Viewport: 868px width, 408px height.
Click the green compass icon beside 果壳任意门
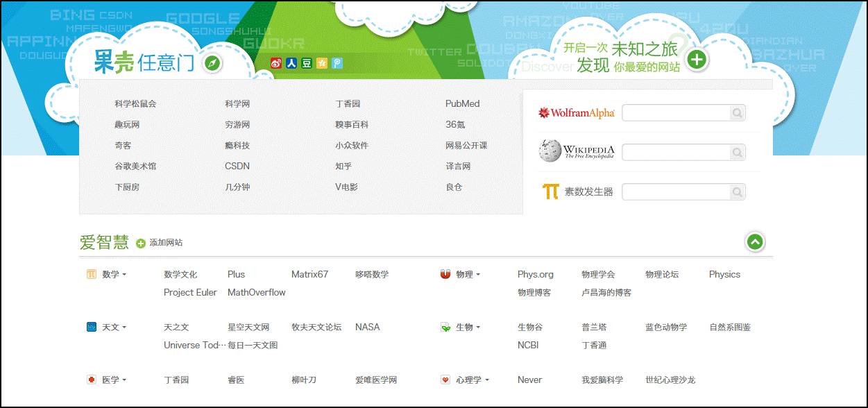click(213, 62)
